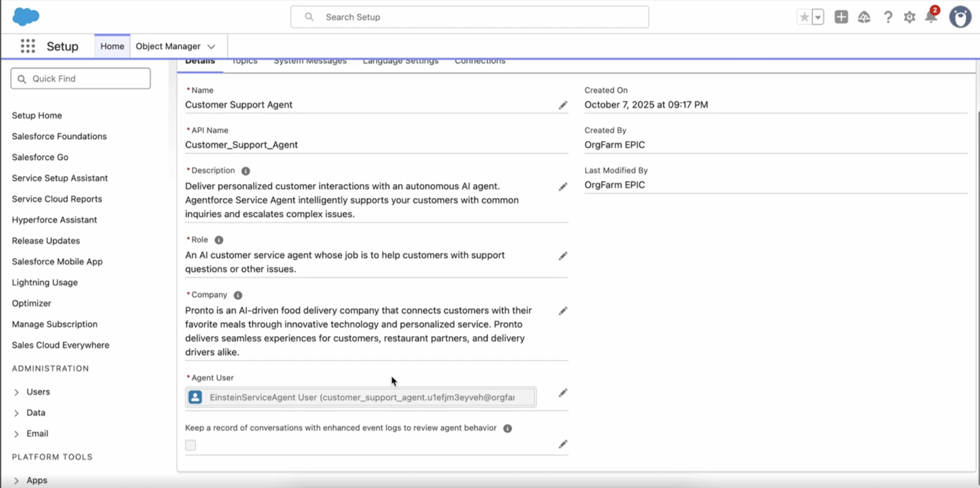Expand the Data tree node
980x488 pixels.
click(x=16, y=413)
